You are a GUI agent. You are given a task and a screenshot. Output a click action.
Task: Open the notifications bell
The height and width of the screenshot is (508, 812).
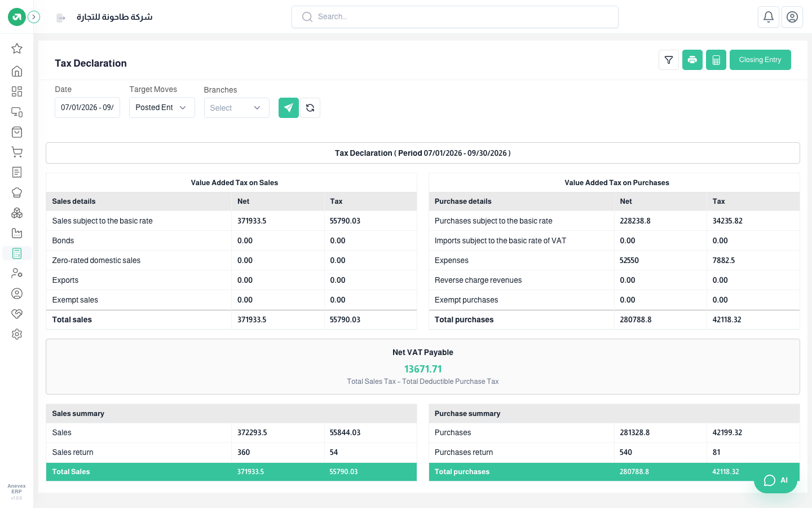pos(769,17)
